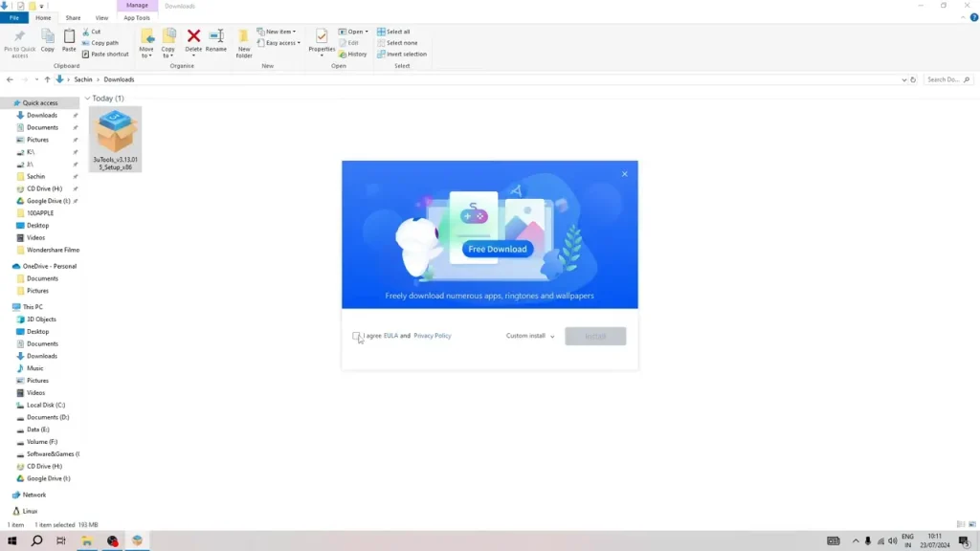
Task: Open the Windows Start menu
Action: [11, 541]
